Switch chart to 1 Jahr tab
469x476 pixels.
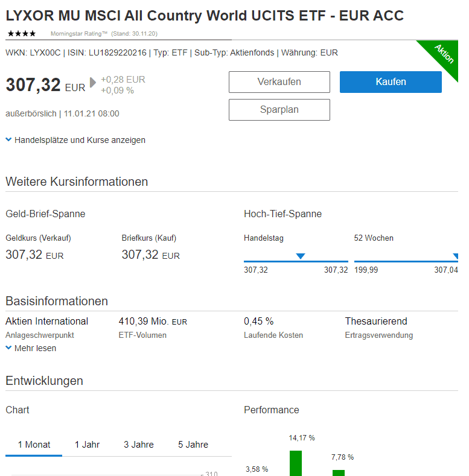tap(87, 445)
